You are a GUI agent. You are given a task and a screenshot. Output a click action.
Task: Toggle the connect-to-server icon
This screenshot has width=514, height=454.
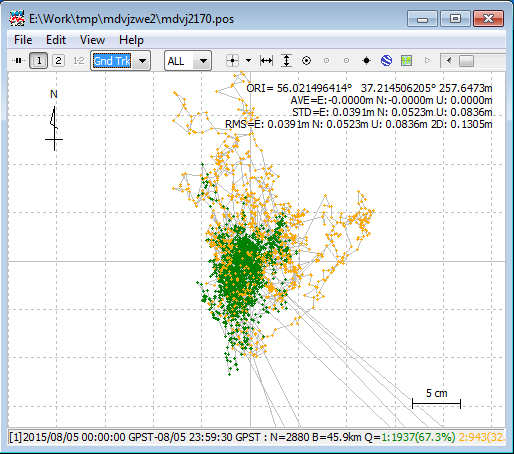pyautogui.click(x=18, y=61)
